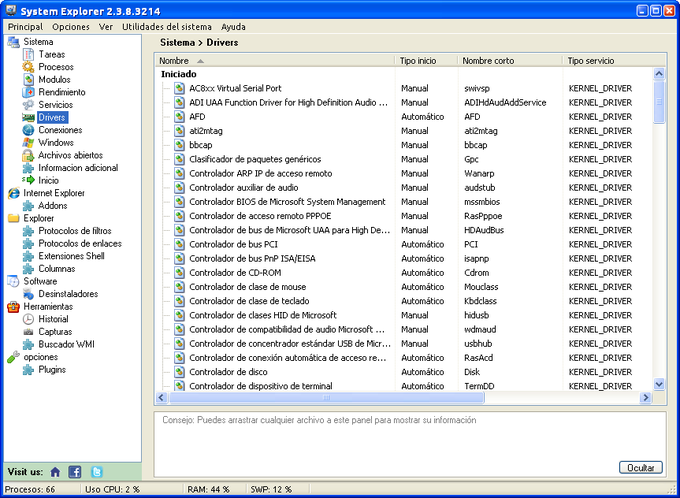Select Controlador de disco row
The width and height of the screenshot is (680, 498).
pos(403,372)
